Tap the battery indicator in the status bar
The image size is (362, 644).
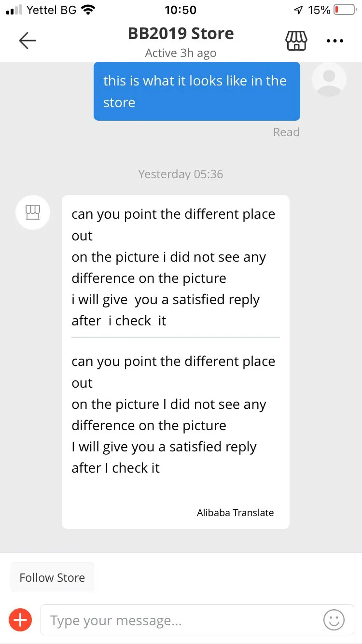click(x=344, y=10)
